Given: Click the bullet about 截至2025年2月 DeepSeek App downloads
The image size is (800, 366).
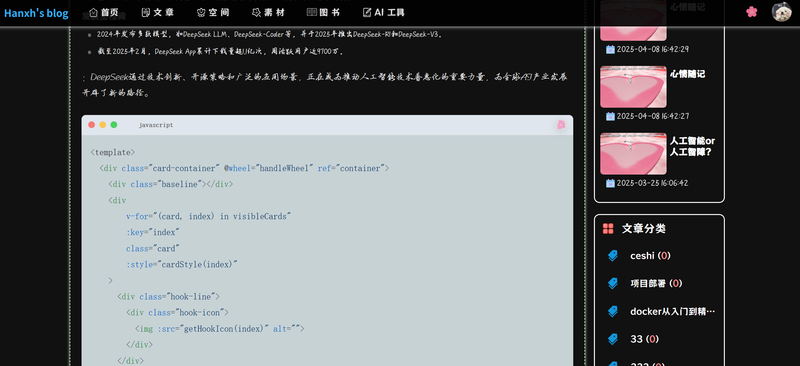Looking at the screenshot, I should [220, 52].
